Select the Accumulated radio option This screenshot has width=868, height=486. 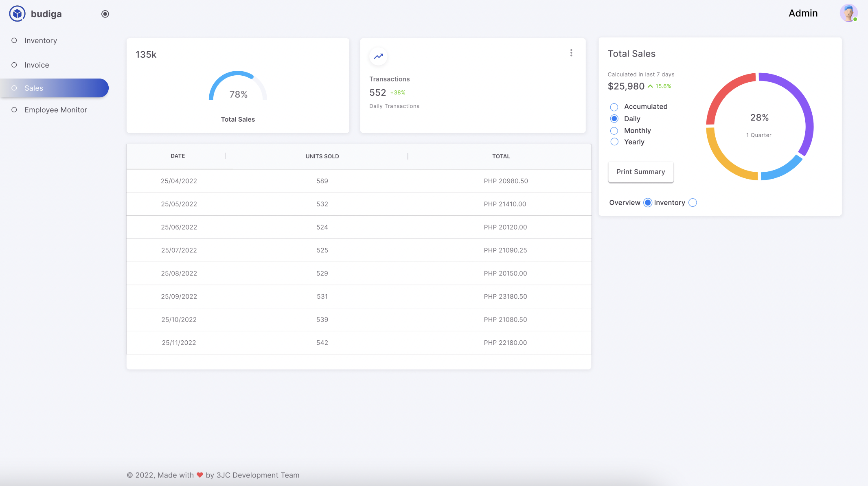coord(614,107)
